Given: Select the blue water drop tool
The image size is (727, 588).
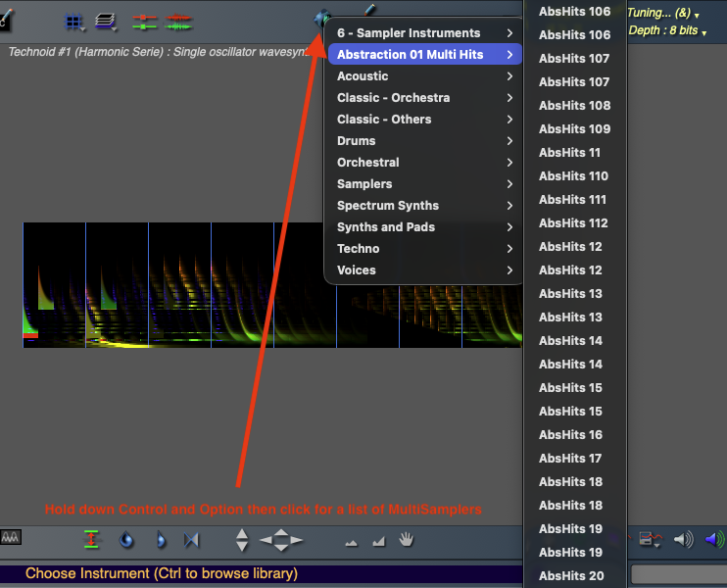Looking at the screenshot, I should (126, 540).
